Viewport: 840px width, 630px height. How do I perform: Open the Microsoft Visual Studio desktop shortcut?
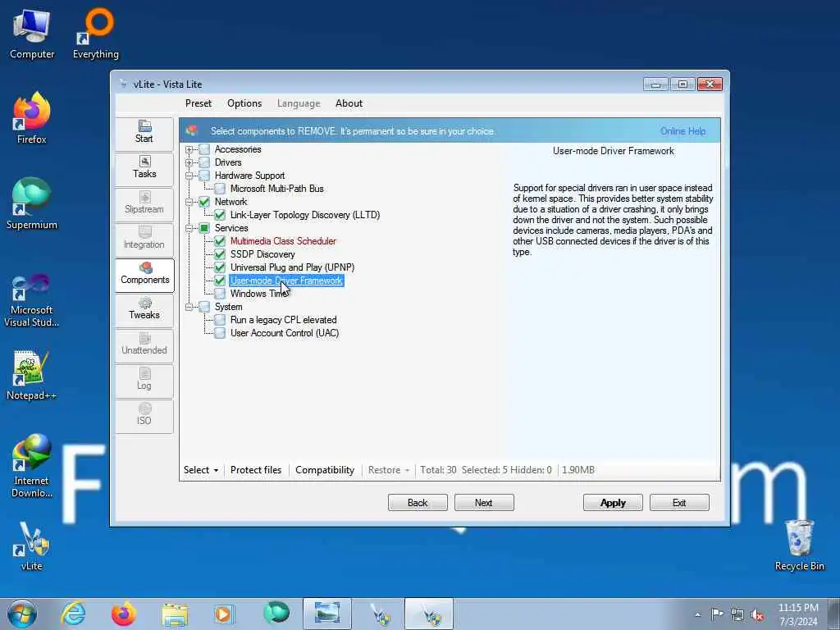[32, 300]
